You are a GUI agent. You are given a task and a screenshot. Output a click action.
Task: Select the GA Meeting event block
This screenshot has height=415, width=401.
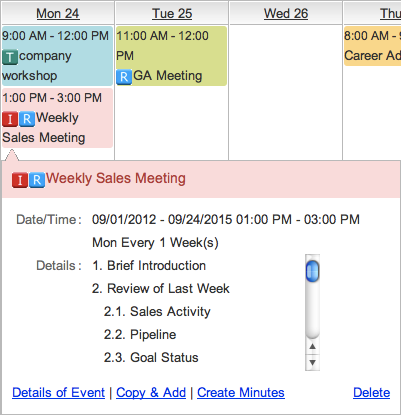pos(171,56)
